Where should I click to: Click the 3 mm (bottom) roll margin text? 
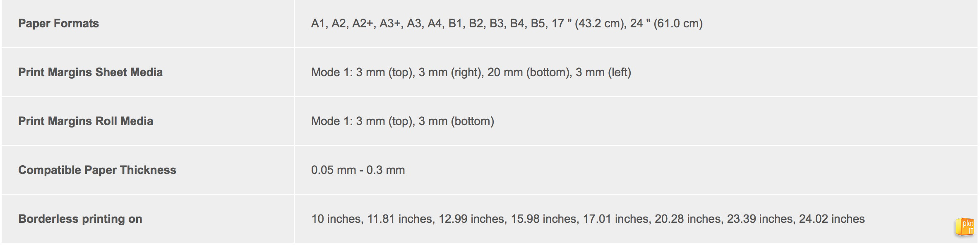[x=456, y=121]
